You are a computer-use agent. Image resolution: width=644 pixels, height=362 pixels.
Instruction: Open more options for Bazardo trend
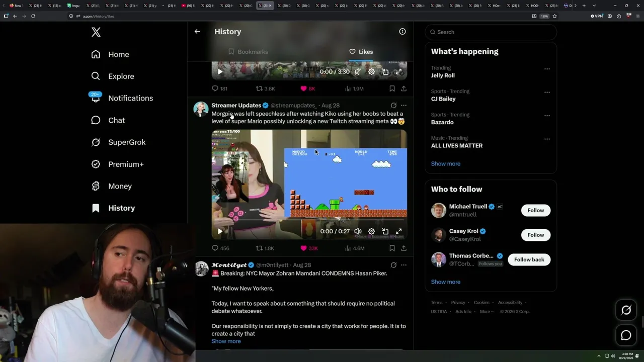(x=547, y=116)
